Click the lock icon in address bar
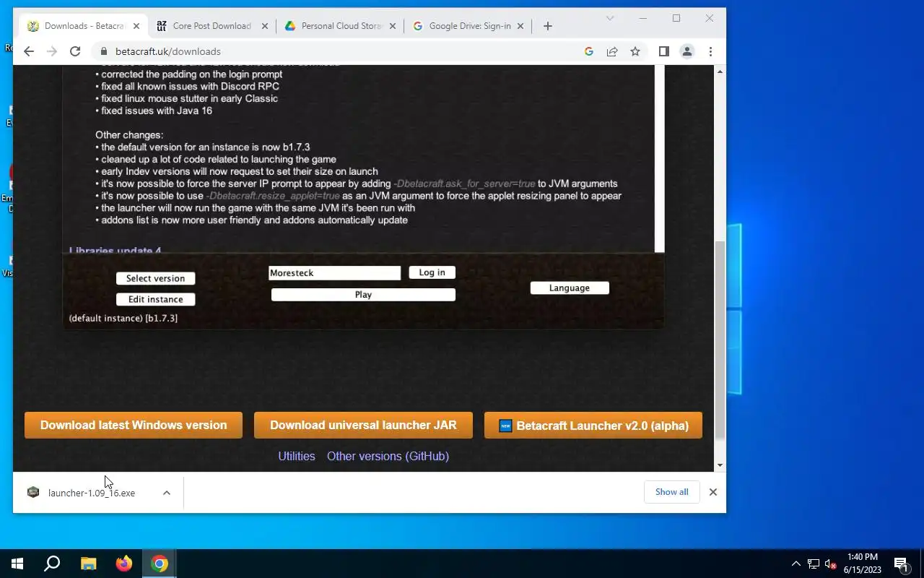 coord(103,51)
